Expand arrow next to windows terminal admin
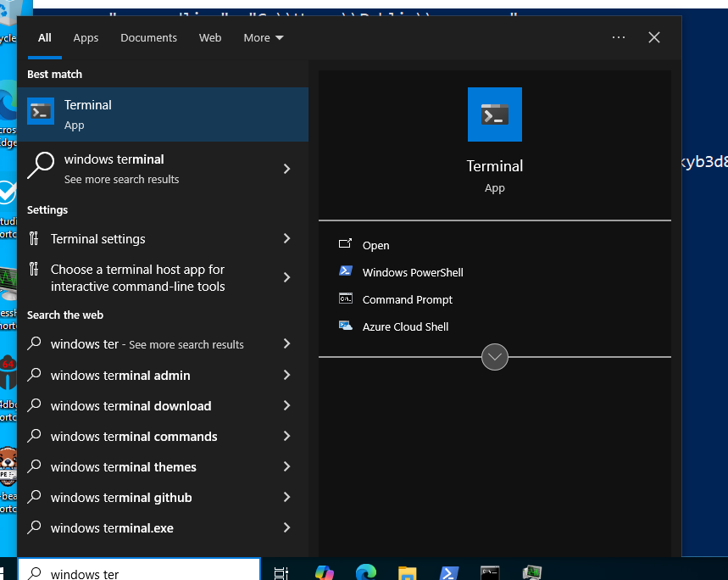Screen dimensions: 728x580 287,375
